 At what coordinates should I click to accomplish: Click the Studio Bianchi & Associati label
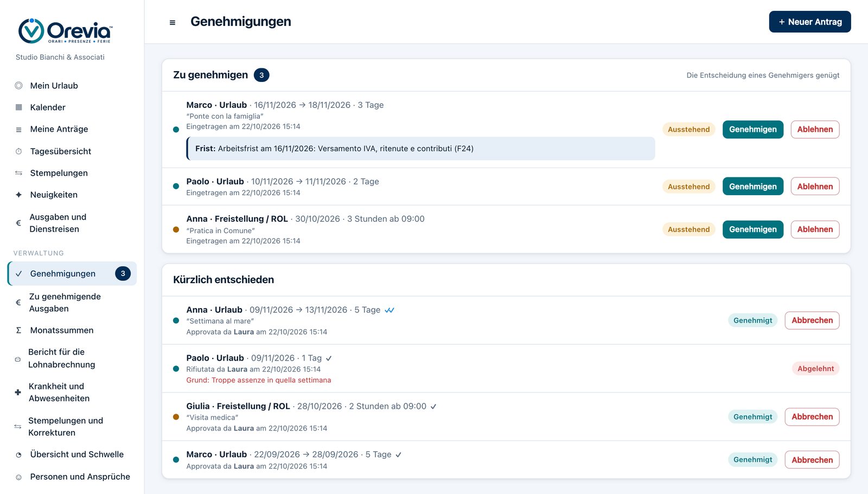[x=60, y=57]
